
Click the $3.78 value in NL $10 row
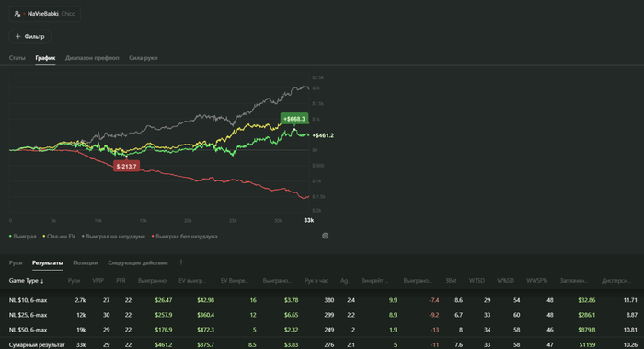coord(292,300)
